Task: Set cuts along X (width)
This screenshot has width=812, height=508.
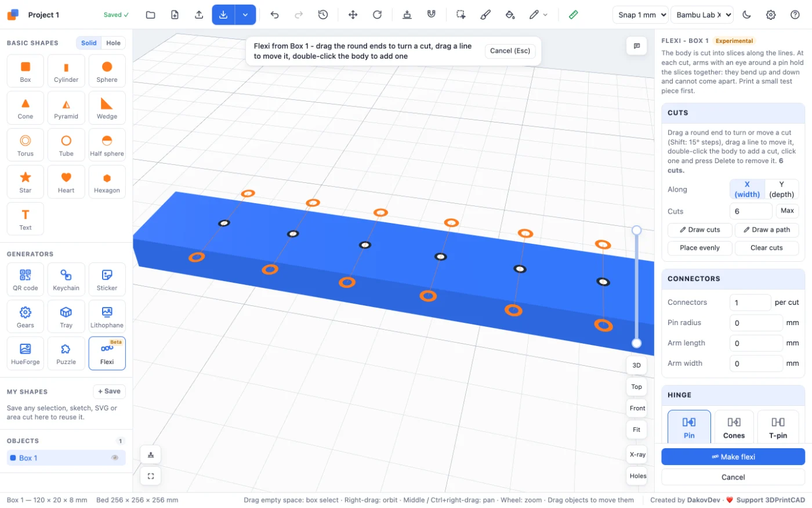Action: click(x=747, y=189)
